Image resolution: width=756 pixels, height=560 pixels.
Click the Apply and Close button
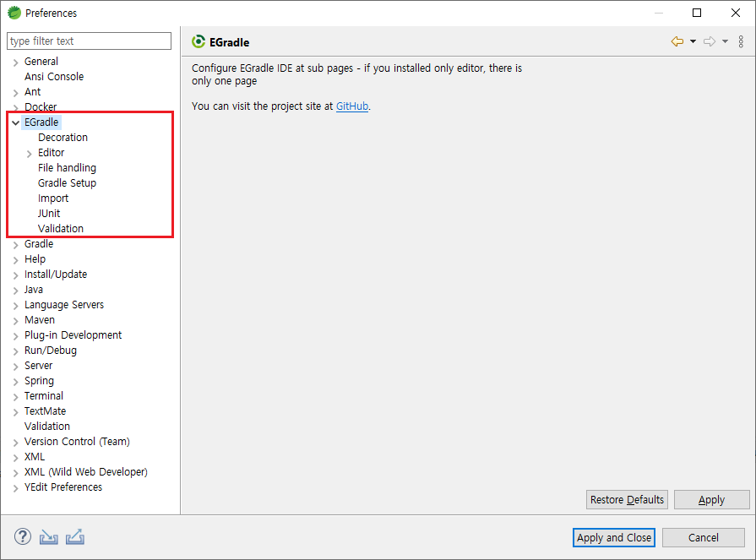coord(614,537)
